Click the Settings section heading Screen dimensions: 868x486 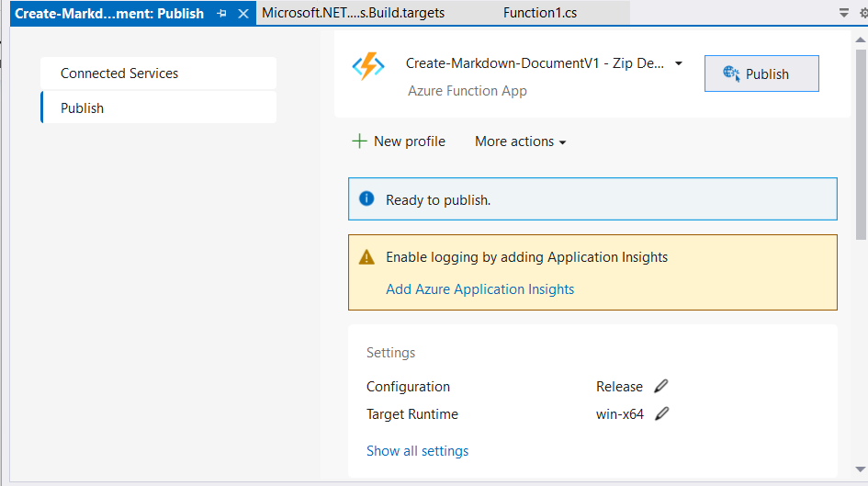click(x=390, y=353)
